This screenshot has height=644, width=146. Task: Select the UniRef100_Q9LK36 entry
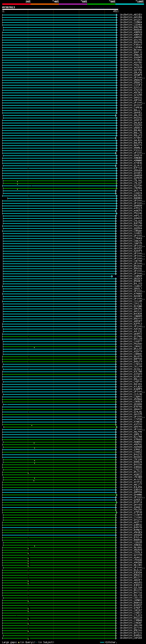pos(131,72)
